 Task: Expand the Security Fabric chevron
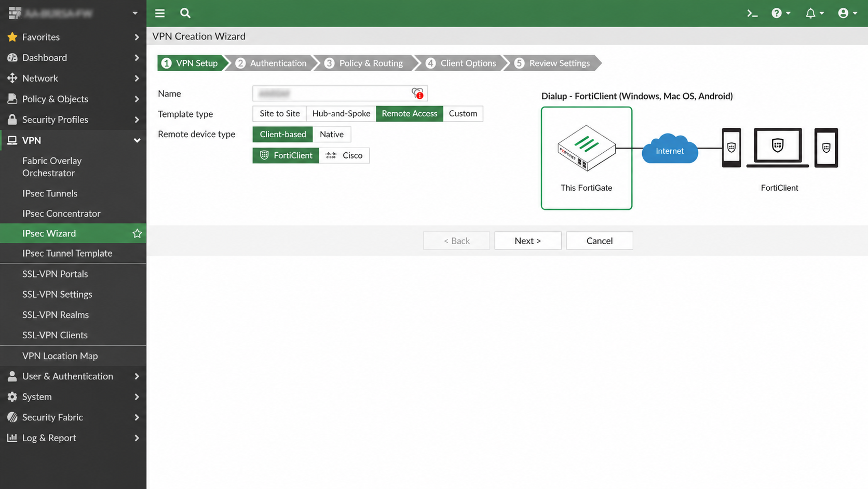coord(137,417)
